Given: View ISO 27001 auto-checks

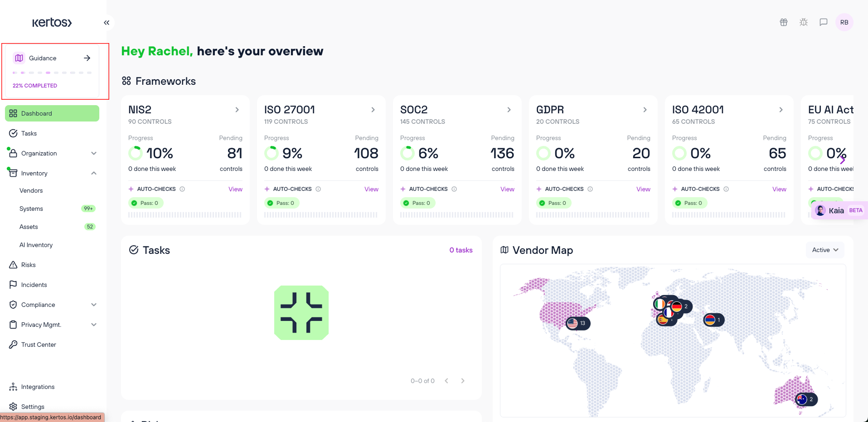Looking at the screenshot, I should [371, 189].
